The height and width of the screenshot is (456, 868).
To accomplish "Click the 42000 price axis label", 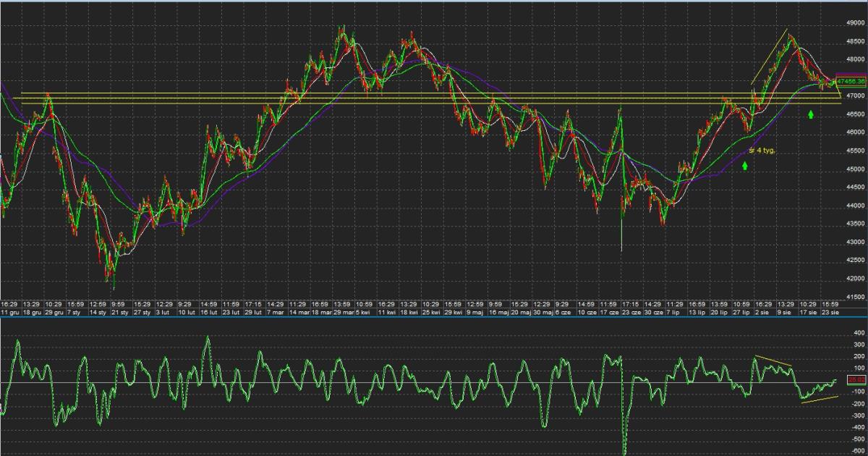I will coord(854,279).
